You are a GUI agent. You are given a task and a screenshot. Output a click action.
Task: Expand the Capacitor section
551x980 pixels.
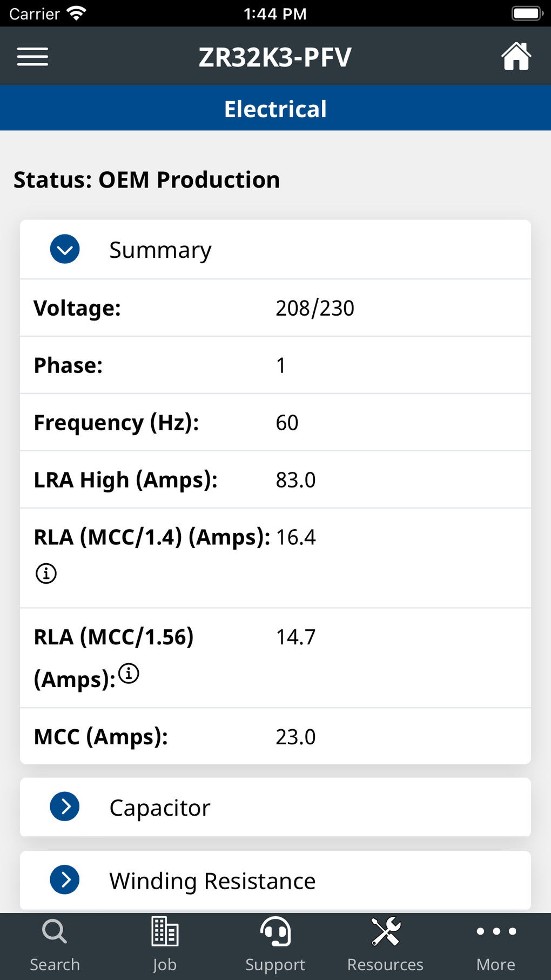[x=65, y=806]
